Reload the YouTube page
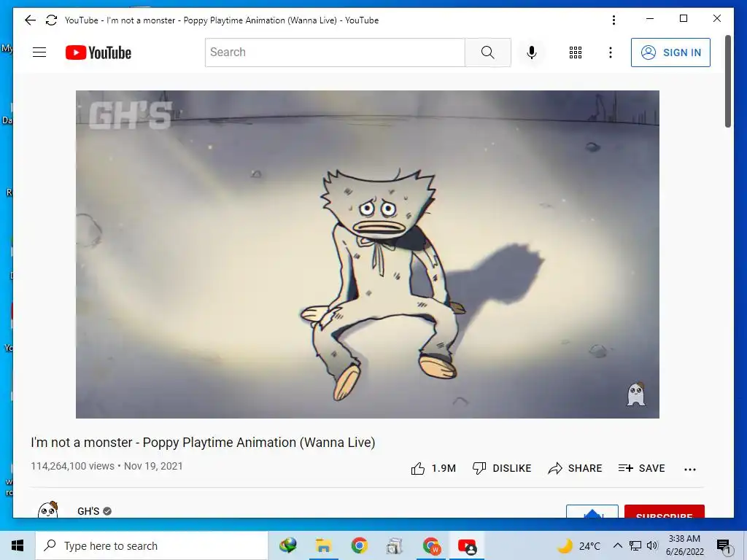This screenshot has width=747, height=560. (52, 20)
